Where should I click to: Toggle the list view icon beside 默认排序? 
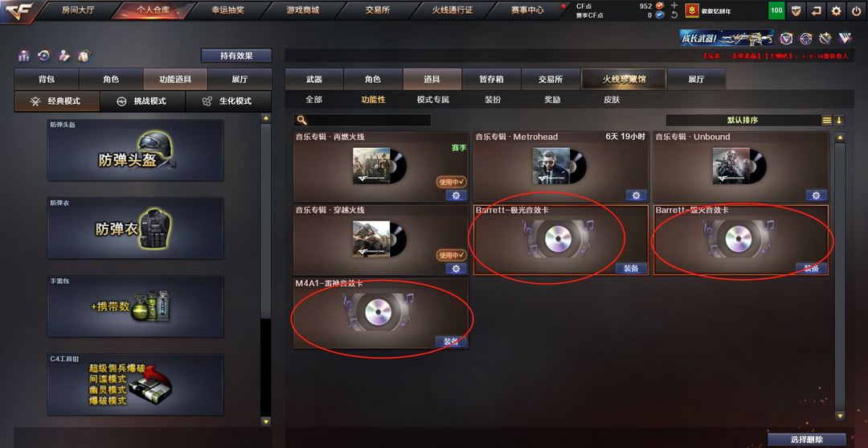(x=826, y=120)
